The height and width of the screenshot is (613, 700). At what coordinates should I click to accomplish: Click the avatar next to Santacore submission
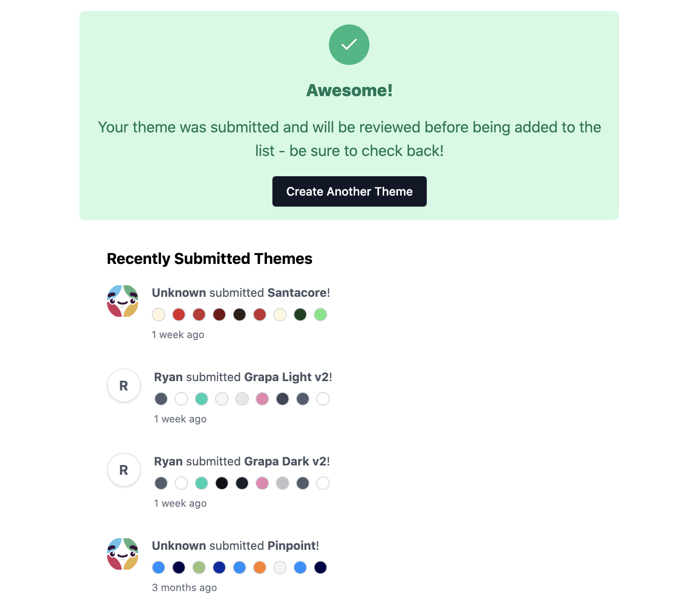coord(123,301)
